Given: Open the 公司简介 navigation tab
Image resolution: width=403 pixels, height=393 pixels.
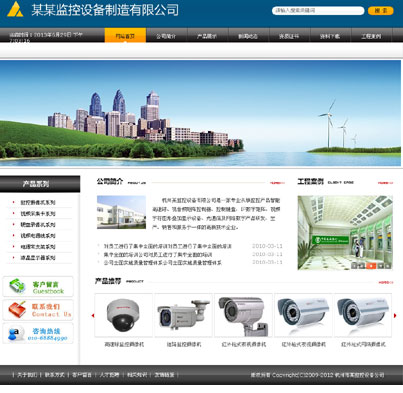Looking at the screenshot, I should [x=166, y=36].
